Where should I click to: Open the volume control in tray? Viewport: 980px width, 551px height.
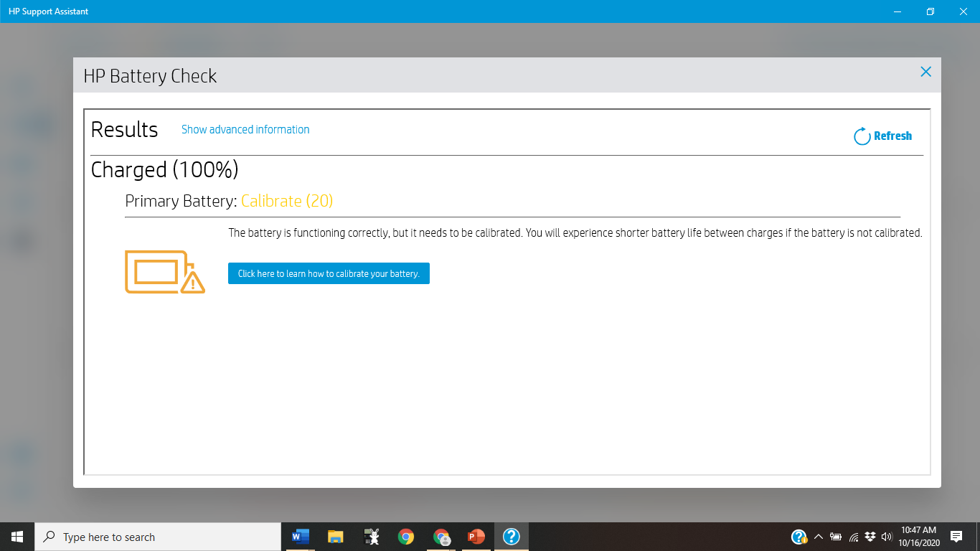887,537
